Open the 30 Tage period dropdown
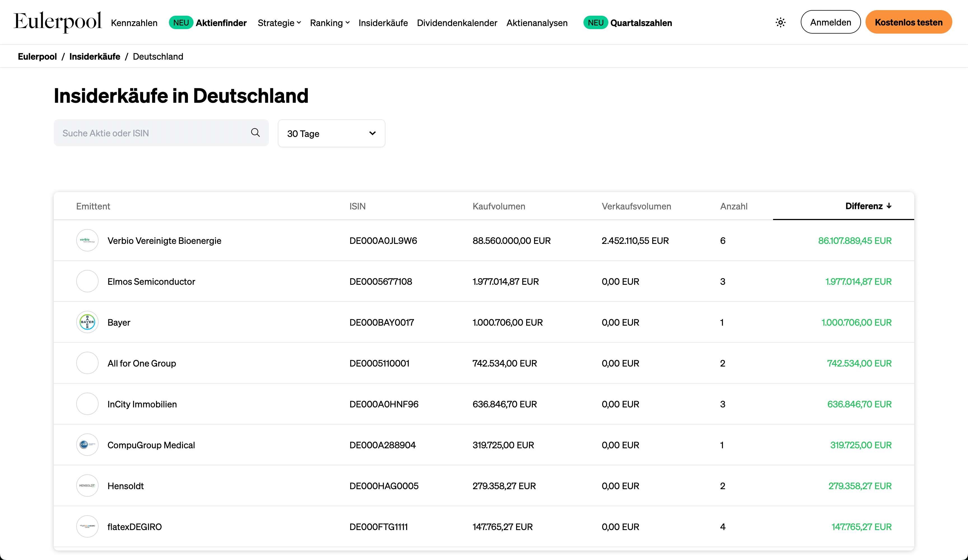Viewport: 968px width, 560px height. tap(331, 133)
